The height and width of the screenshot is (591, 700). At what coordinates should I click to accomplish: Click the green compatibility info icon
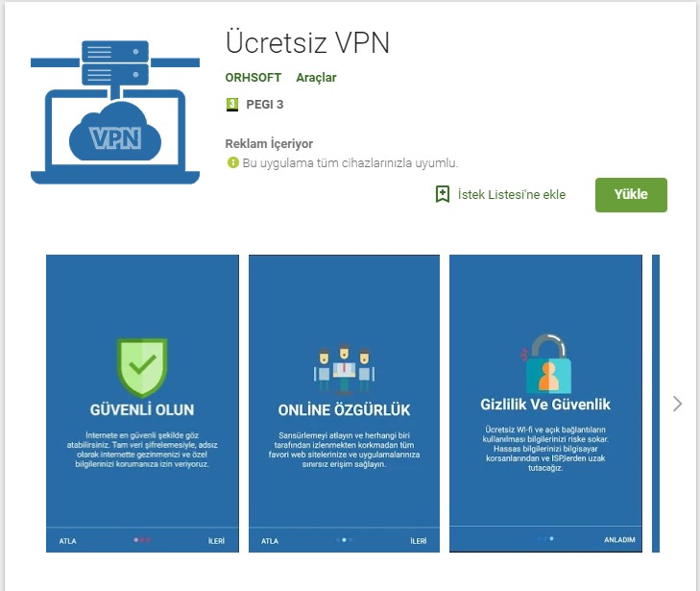pyautogui.click(x=233, y=162)
